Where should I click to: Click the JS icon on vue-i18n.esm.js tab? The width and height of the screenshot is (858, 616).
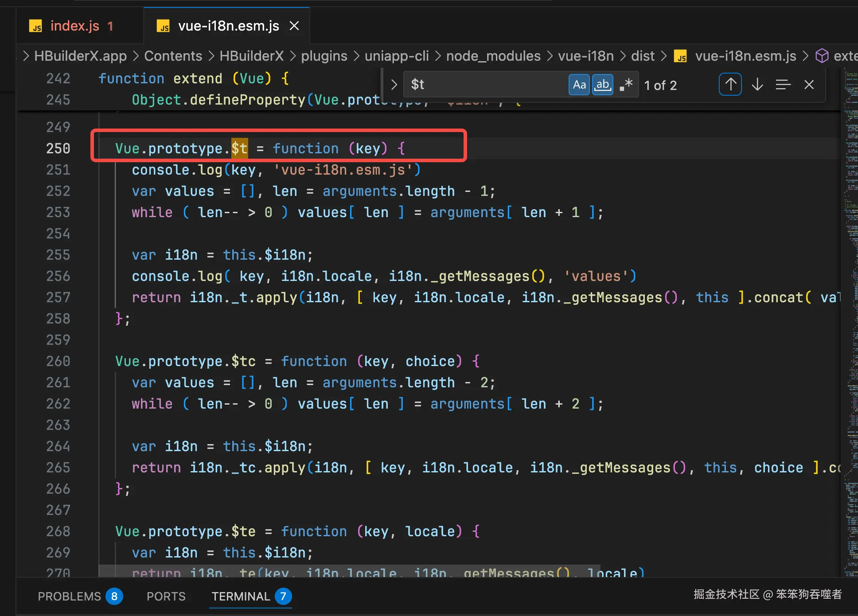point(163,27)
